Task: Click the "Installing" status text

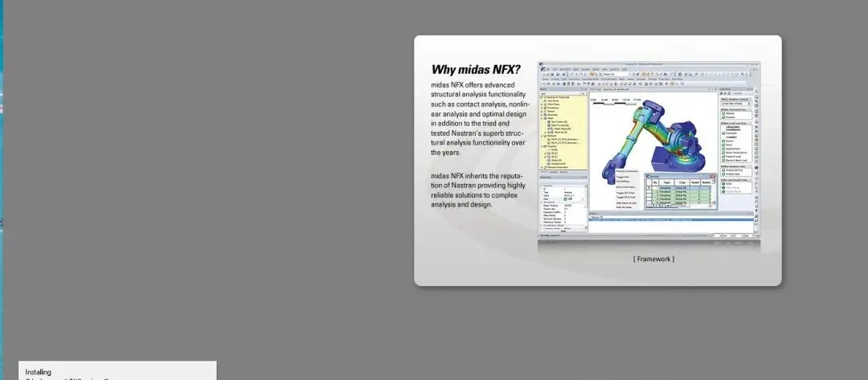Action: [x=39, y=372]
